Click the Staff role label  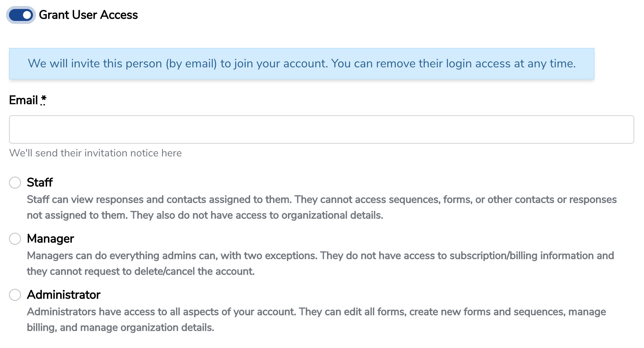pyautogui.click(x=40, y=183)
